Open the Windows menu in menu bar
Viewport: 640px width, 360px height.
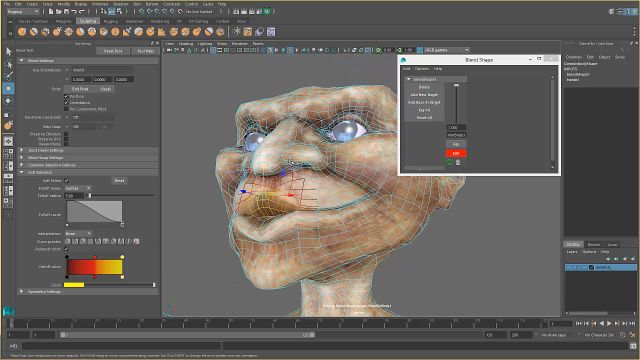pyautogui.click(x=100, y=4)
